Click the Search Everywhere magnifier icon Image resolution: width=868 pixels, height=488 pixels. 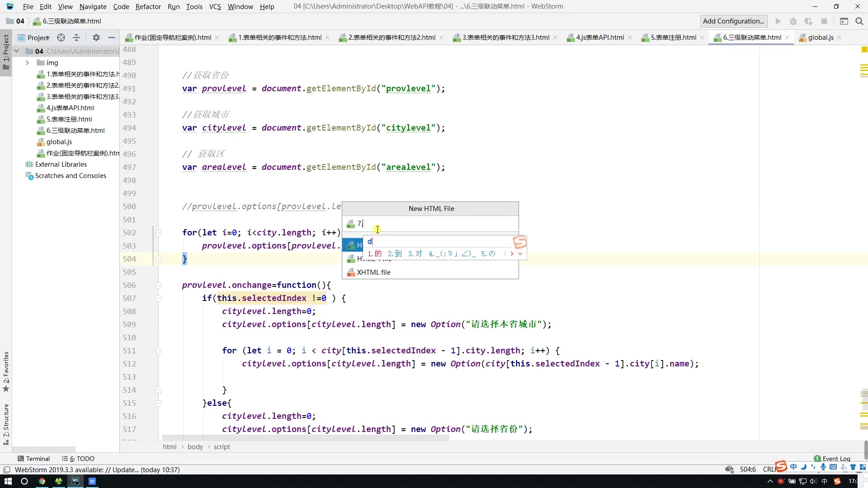click(x=859, y=21)
